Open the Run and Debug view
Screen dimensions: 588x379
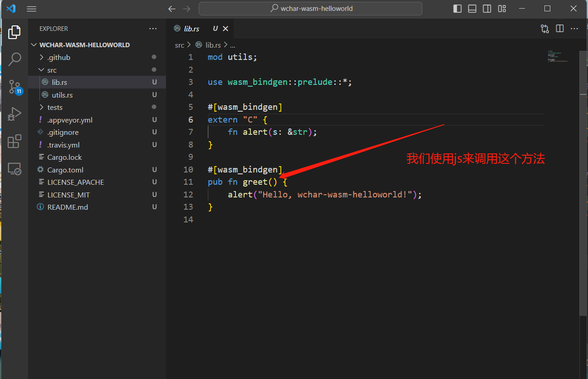click(x=15, y=114)
